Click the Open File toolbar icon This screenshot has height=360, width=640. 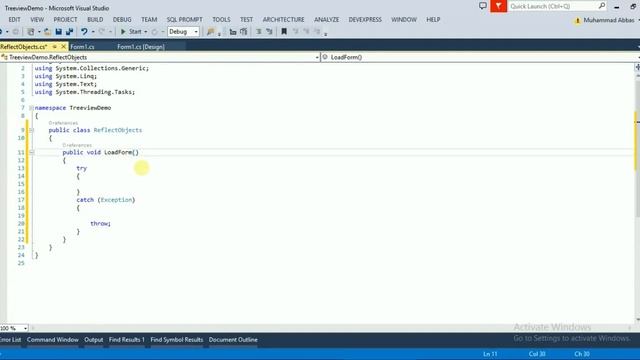click(x=47, y=31)
